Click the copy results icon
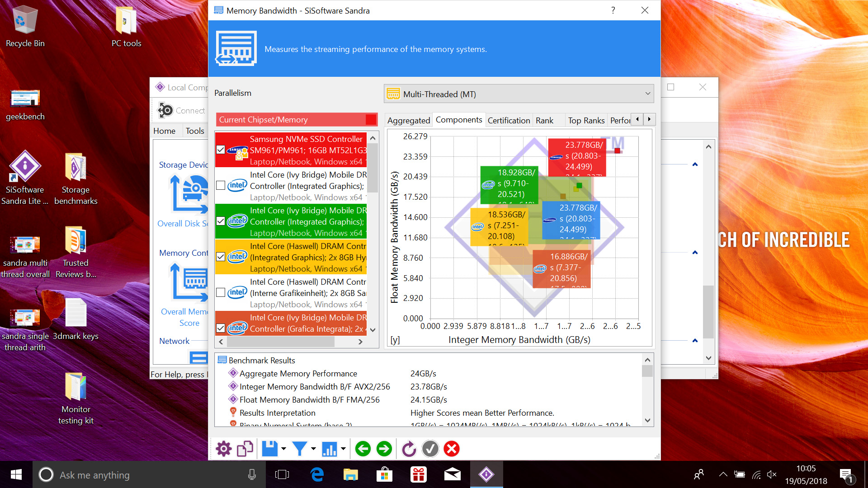 click(245, 449)
